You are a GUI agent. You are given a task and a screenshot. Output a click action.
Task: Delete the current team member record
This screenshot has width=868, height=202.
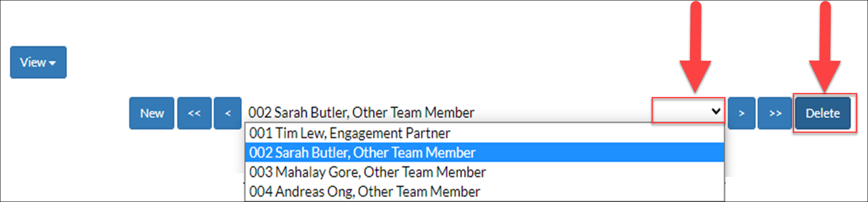tap(823, 114)
